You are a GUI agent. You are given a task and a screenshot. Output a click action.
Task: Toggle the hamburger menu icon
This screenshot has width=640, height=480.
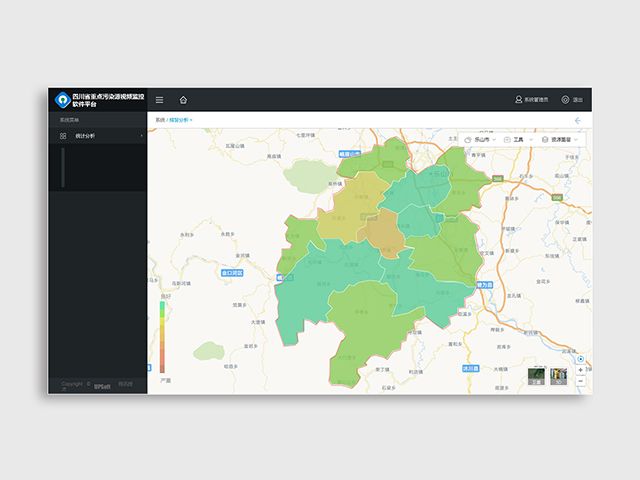click(x=160, y=100)
